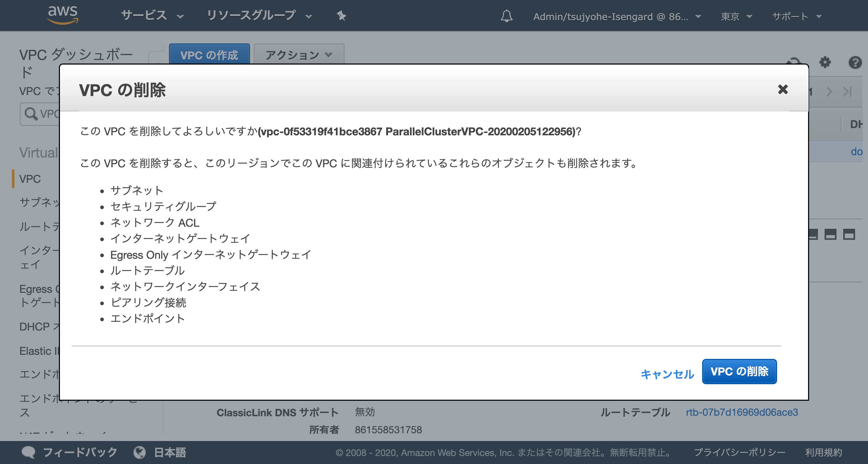Screen dimensions: 868x464
Task: Click キャンセル in the dialog
Action: (667, 374)
